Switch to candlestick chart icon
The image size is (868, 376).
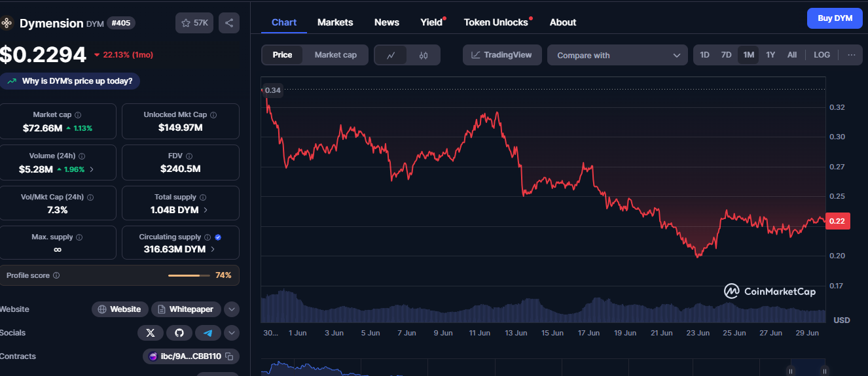[424, 55]
